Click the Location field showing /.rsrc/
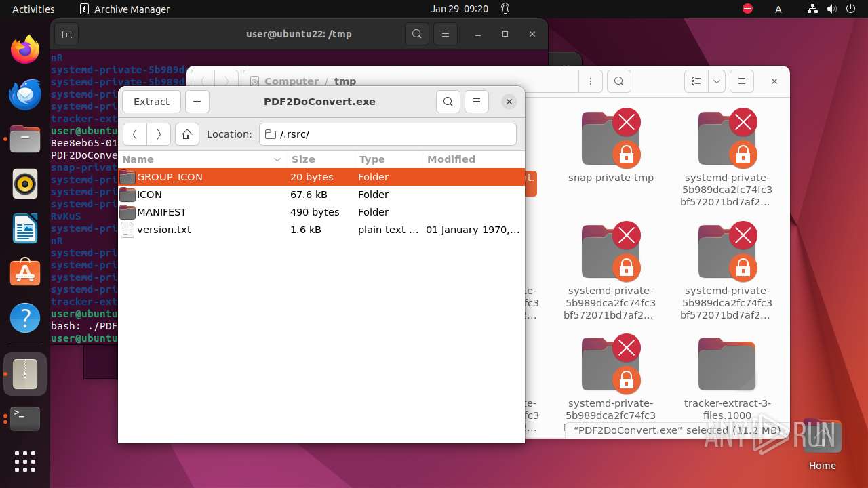Screen dimensions: 868x488 tap(388, 134)
